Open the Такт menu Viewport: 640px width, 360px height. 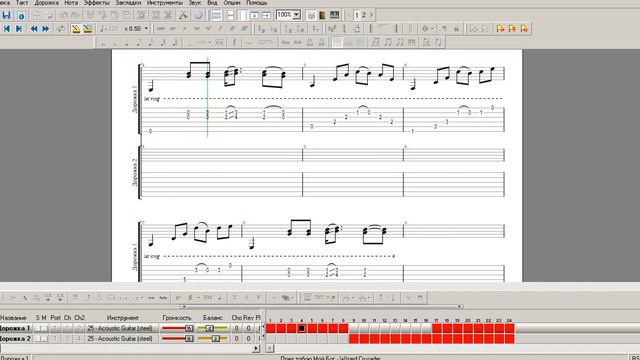coord(22,2)
